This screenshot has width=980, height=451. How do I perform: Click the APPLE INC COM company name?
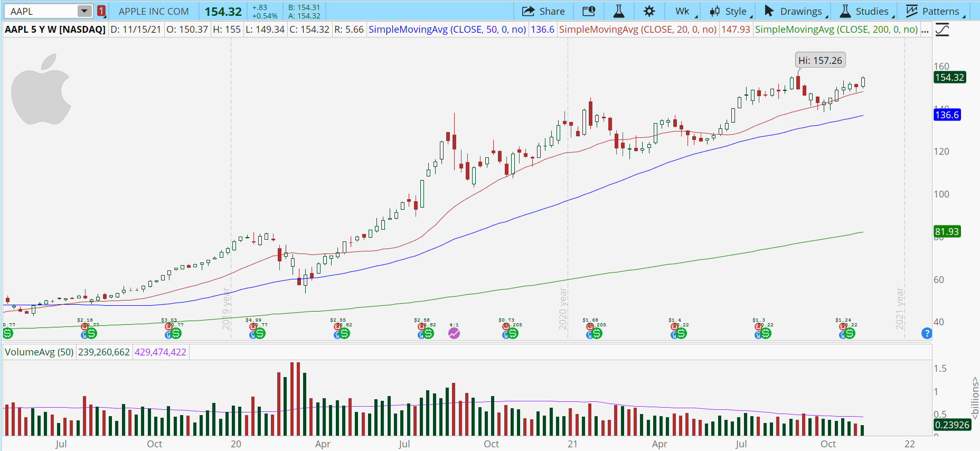[154, 11]
